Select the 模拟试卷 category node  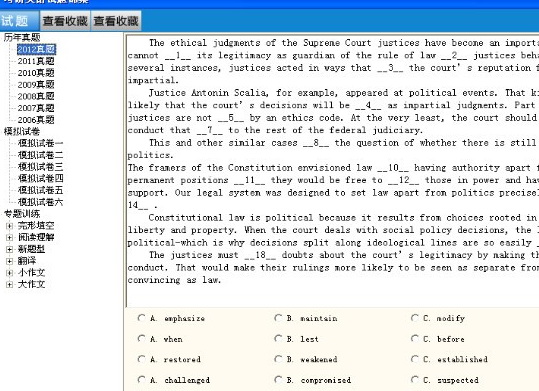22,131
